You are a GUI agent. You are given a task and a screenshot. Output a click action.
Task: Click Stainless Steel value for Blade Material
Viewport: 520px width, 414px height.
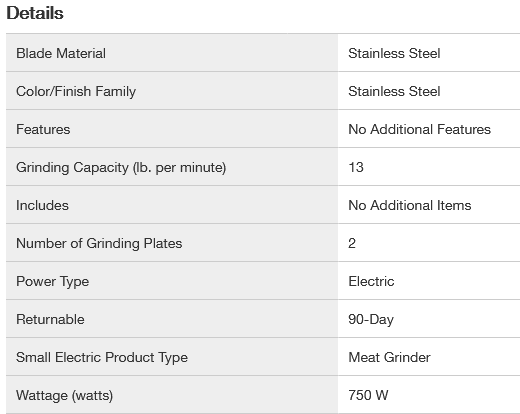pyautogui.click(x=394, y=53)
